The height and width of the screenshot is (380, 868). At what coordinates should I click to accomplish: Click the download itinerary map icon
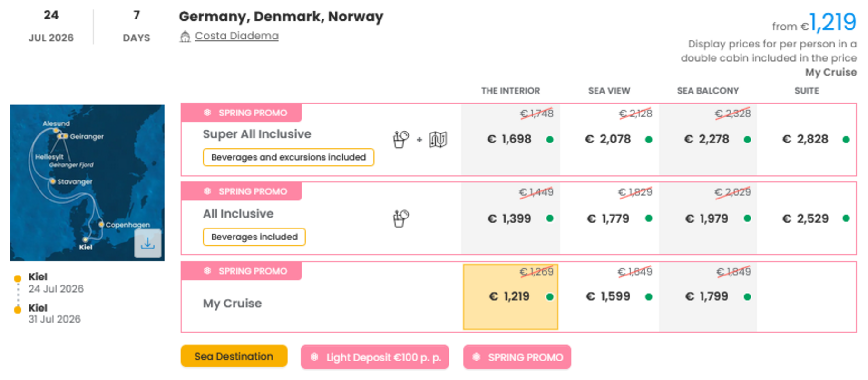pyautogui.click(x=147, y=244)
